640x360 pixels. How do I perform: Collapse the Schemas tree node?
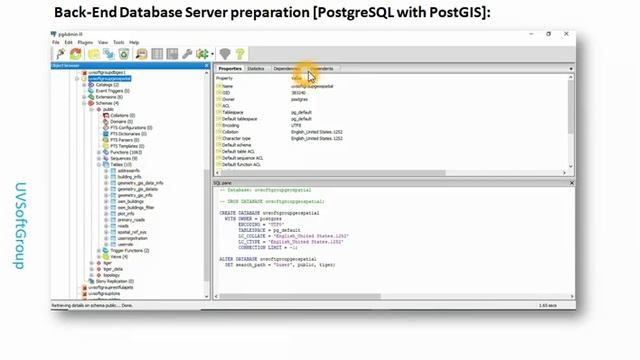pos(84,103)
